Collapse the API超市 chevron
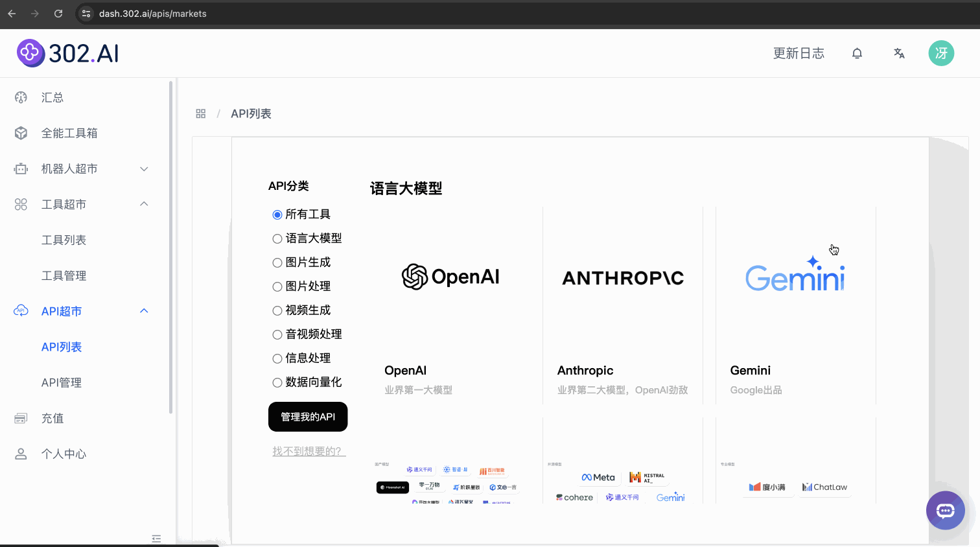The width and height of the screenshot is (980, 547). (144, 311)
